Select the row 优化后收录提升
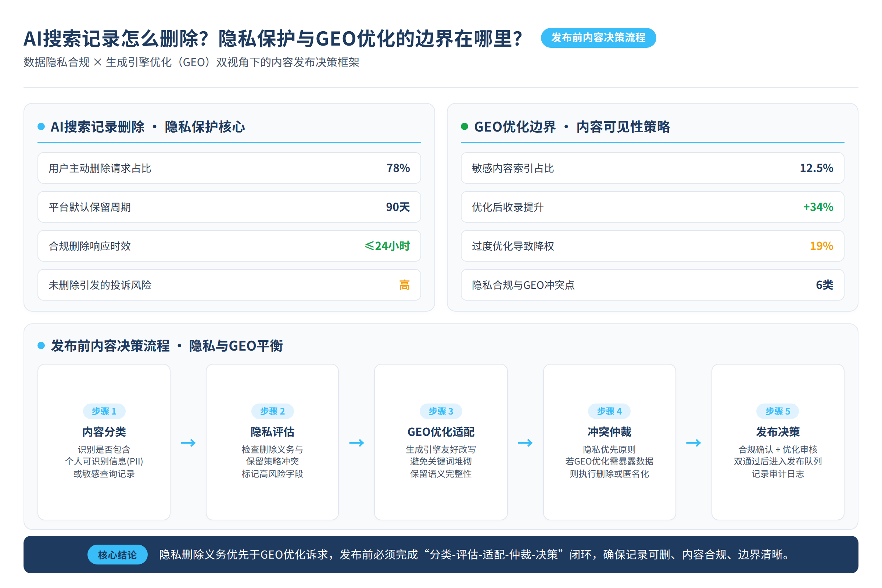Viewport: 882px width, 588px height. coord(653,207)
